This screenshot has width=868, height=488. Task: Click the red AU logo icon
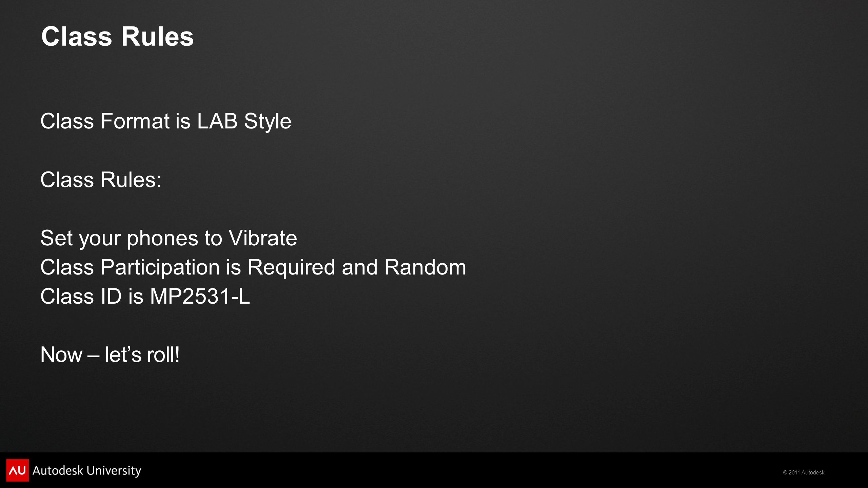pos(18,470)
